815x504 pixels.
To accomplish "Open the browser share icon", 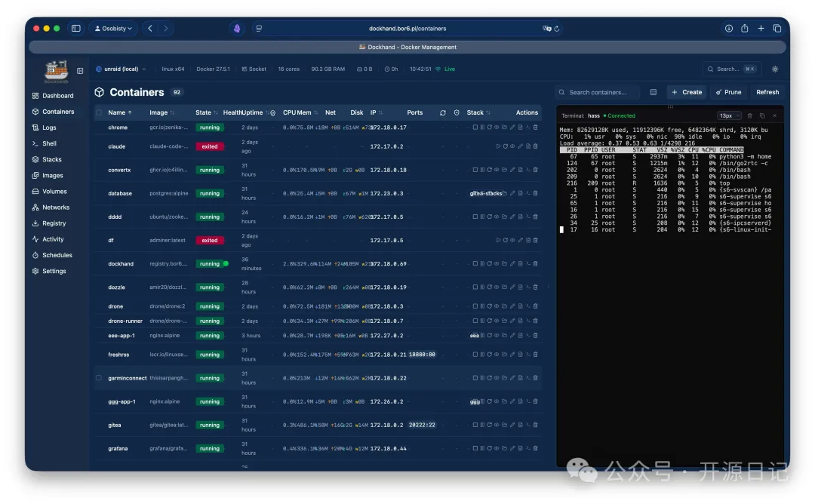I will tap(744, 29).
